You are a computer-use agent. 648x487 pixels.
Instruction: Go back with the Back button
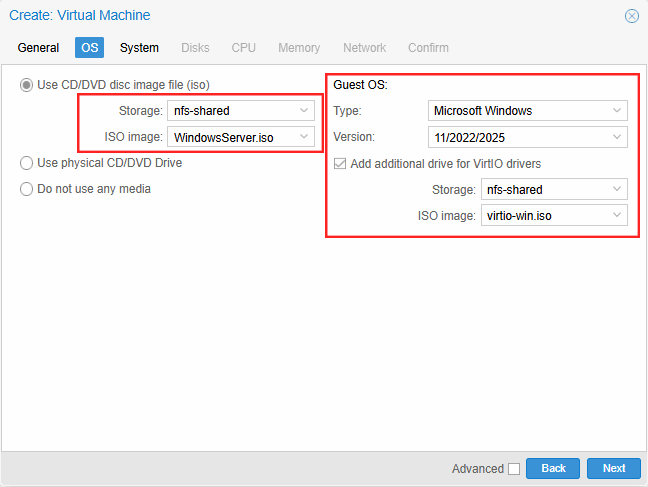553,468
